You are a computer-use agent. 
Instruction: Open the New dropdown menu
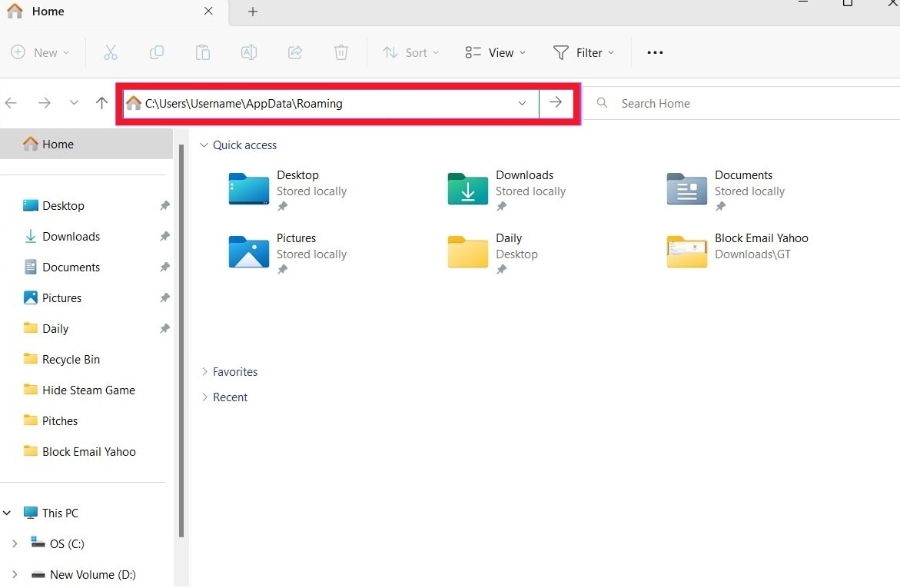tap(40, 53)
